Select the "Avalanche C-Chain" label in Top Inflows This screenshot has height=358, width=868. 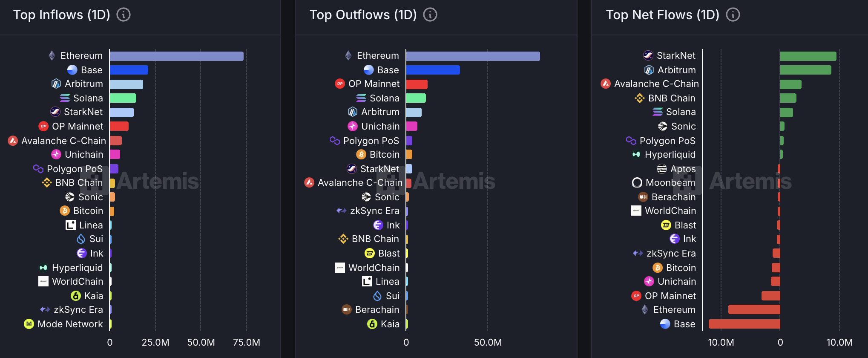coord(63,141)
